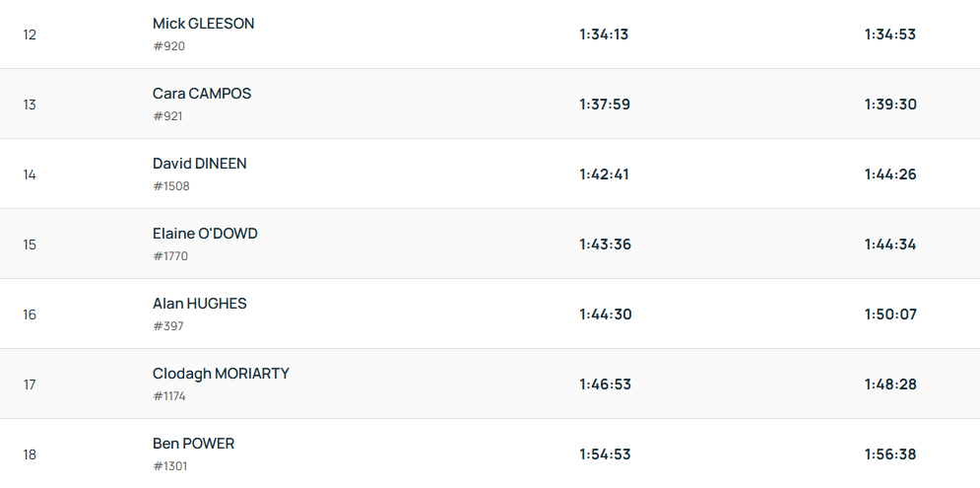Select bib number #1508
980x488 pixels.
(171, 185)
